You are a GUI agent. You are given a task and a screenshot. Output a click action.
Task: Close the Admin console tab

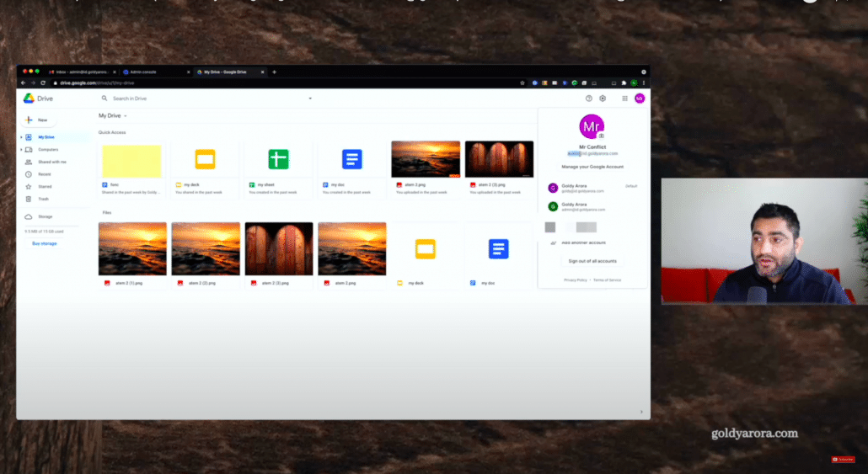pos(188,72)
